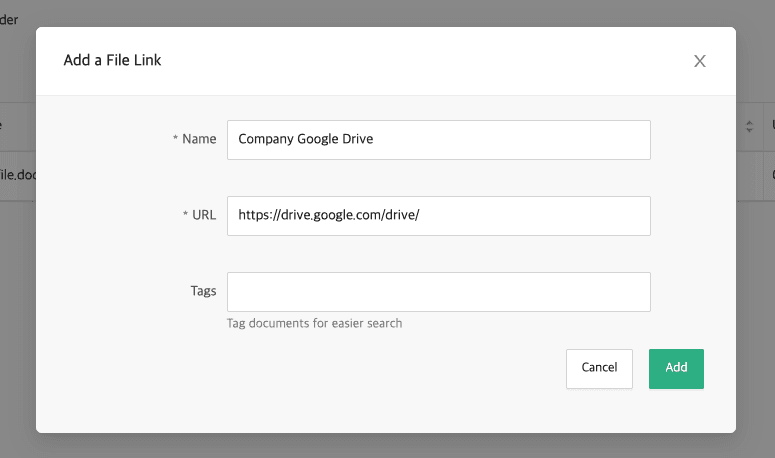This screenshot has width=775, height=458.
Task: Click the '* URL' field label
Action: [x=199, y=215]
